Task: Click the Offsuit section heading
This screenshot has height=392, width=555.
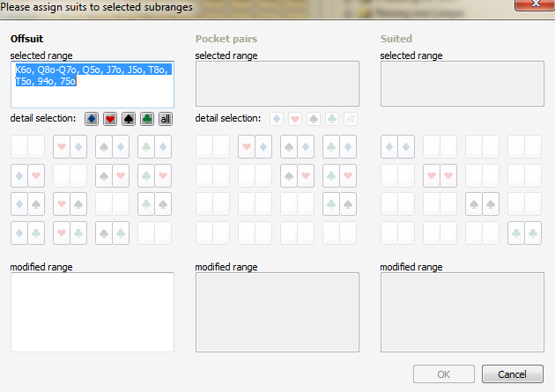Action: pos(26,39)
